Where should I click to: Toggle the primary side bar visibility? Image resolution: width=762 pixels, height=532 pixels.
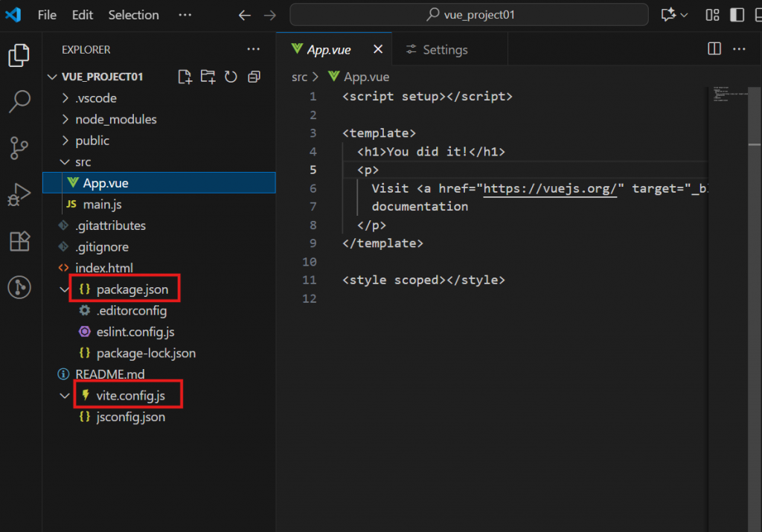(737, 15)
